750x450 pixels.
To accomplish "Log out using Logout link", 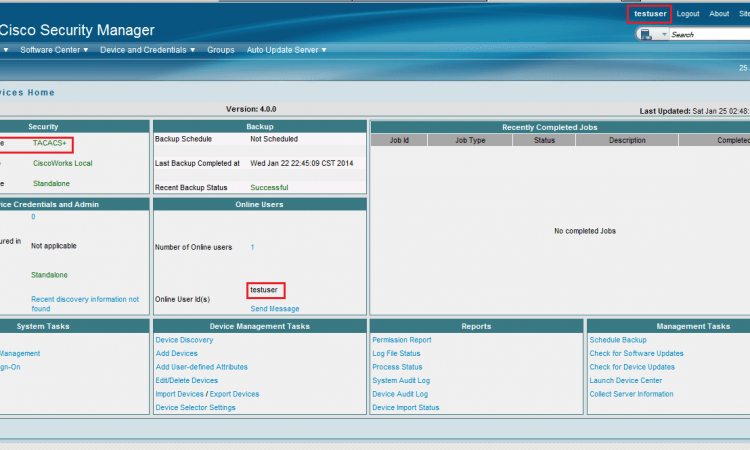I will [688, 14].
